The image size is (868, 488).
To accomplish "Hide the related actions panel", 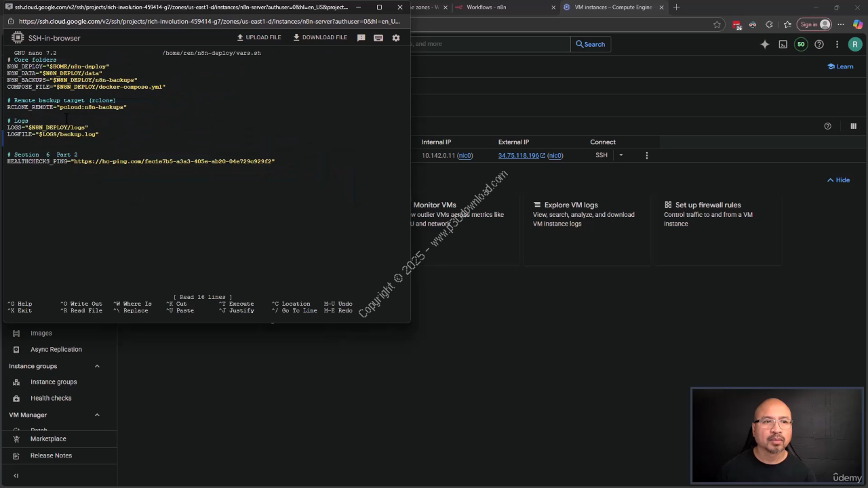I will pos(838,180).
